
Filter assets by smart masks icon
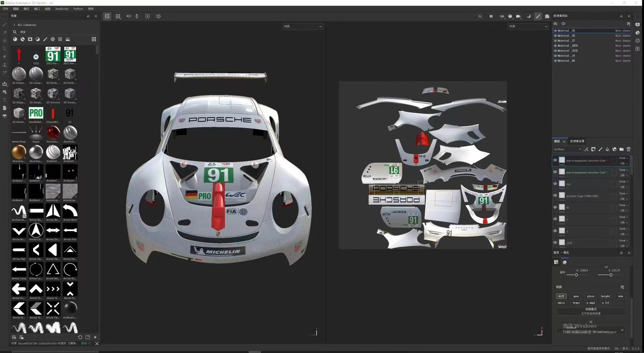pyautogui.click(x=30, y=39)
